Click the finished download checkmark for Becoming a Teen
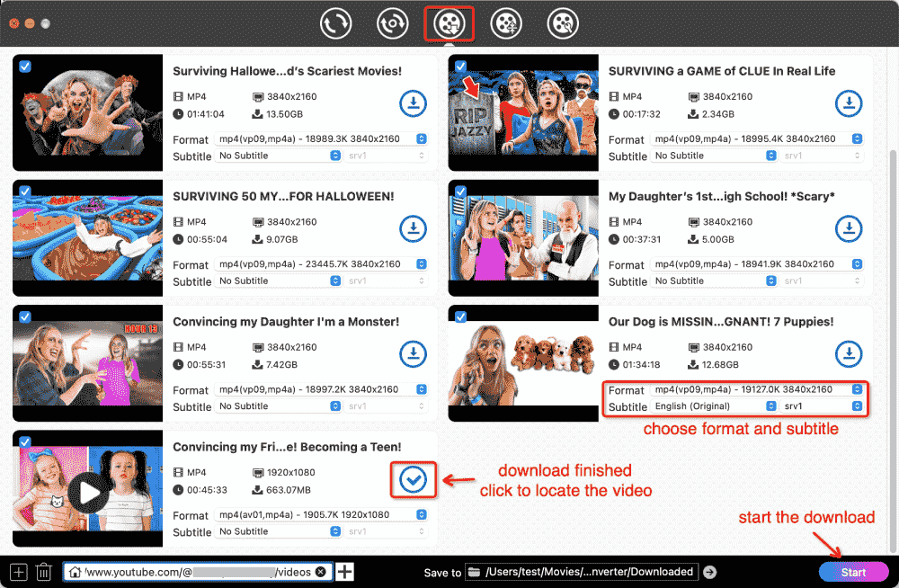This screenshot has height=588, width=899. (x=413, y=479)
